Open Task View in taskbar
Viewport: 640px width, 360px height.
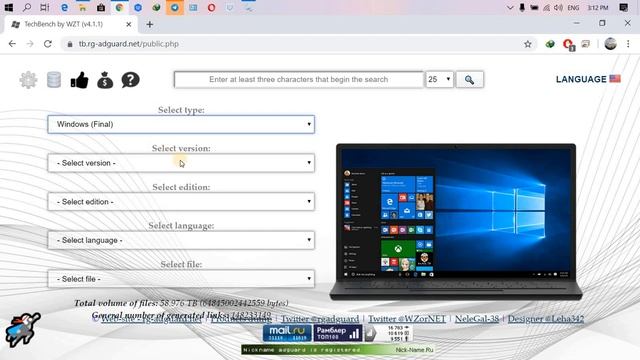45,7
